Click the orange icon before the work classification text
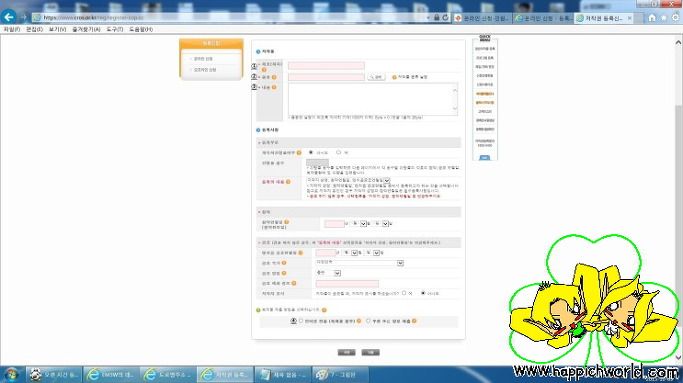The height and width of the screenshot is (383, 683). click(x=394, y=77)
